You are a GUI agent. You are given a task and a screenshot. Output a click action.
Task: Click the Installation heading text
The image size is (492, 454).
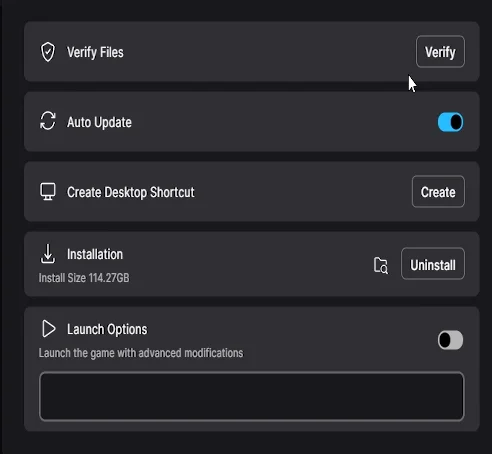(95, 254)
